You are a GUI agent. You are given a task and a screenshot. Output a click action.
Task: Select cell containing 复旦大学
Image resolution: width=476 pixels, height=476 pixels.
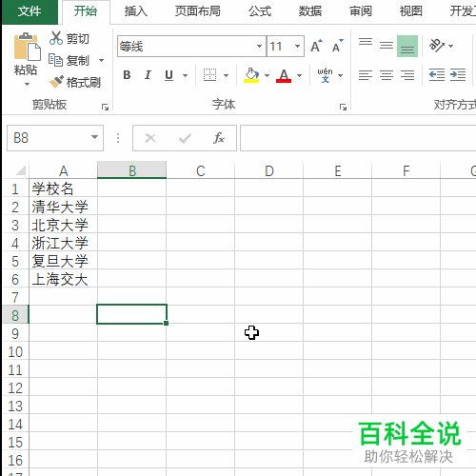coord(63,261)
